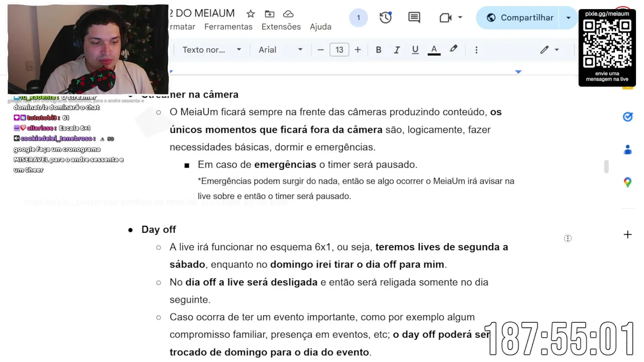This screenshot has width=644, height=362.
Task: Click the Compartilhar share button
Action: (520, 18)
